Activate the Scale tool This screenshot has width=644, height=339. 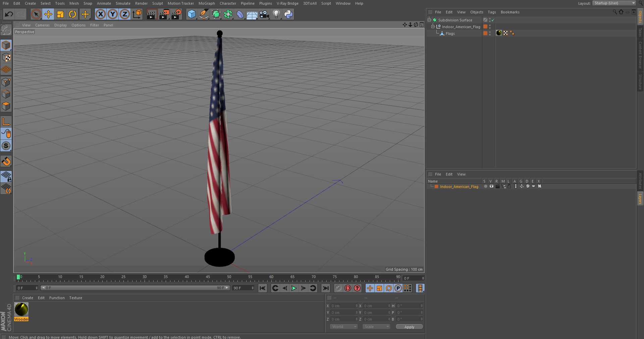[60, 14]
